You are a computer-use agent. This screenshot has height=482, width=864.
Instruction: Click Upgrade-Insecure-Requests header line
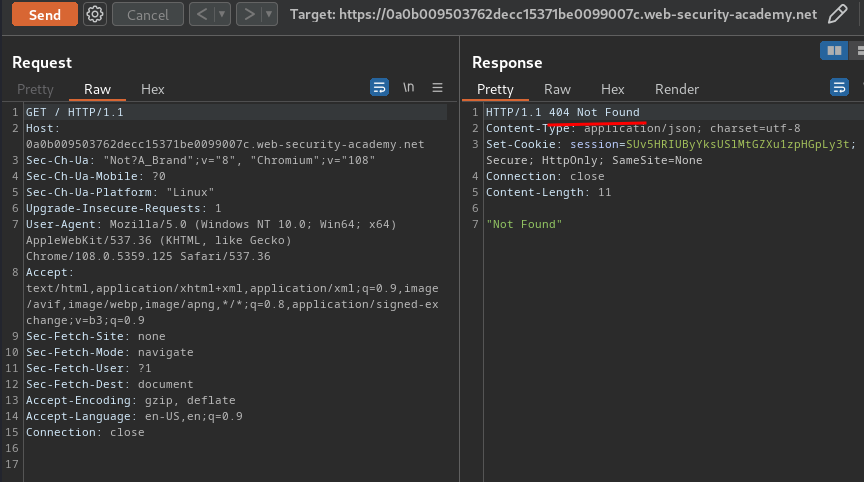123,208
